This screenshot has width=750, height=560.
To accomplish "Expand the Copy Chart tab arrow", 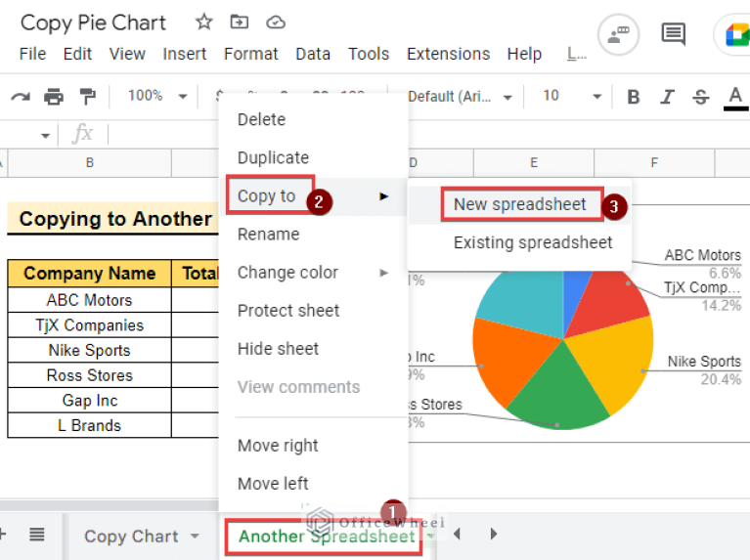I will pyautogui.click(x=195, y=536).
